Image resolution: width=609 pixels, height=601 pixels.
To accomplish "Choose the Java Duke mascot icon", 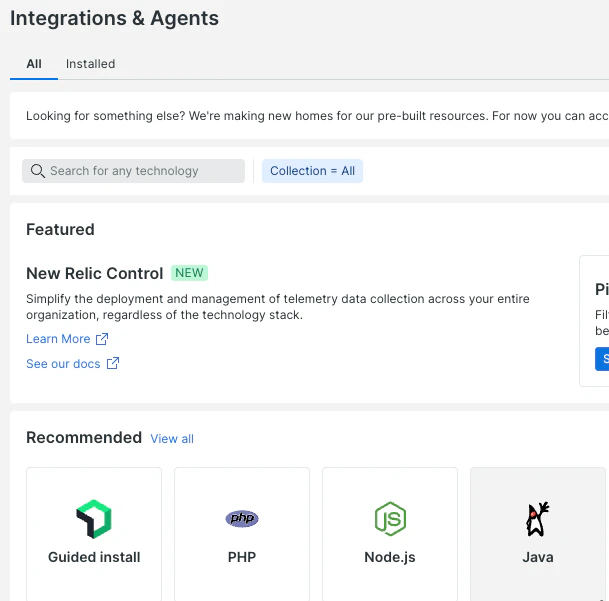I will tap(538, 519).
